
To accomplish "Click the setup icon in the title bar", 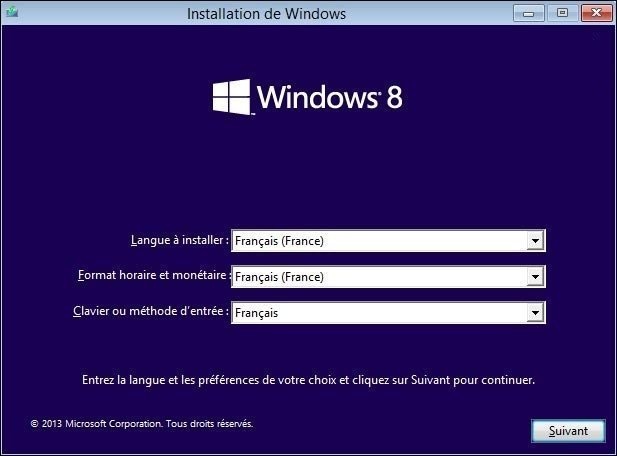I will point(13,12).
